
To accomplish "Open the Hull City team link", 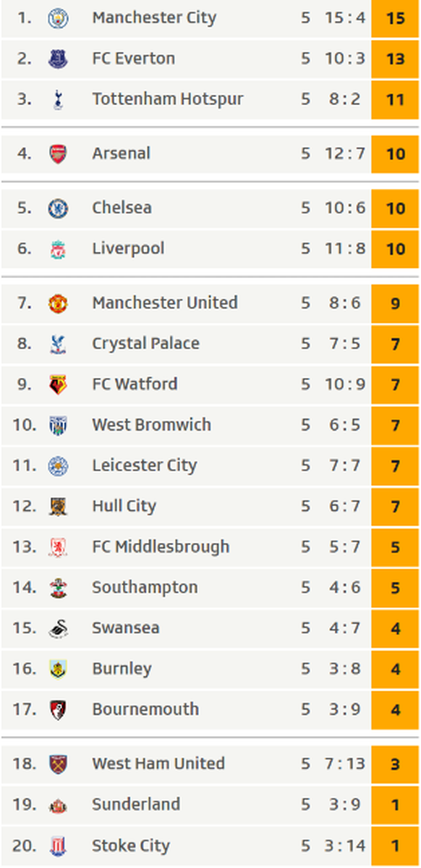I will [x=124, y=507].
